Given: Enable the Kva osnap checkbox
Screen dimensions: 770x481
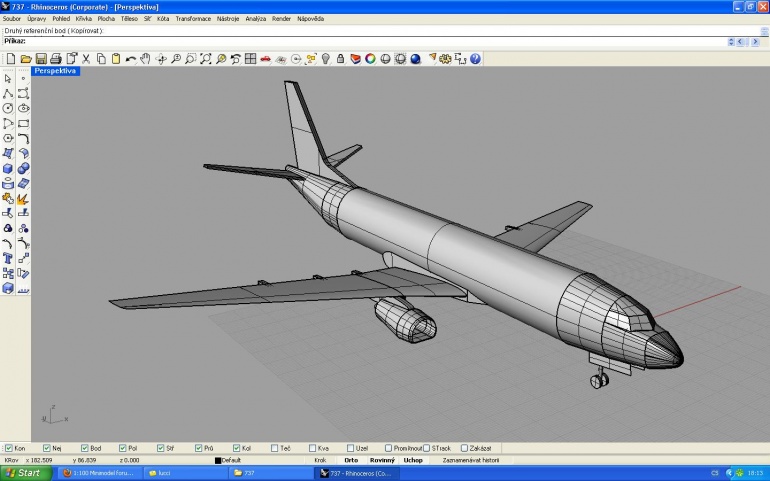Looking at the screenshot, I should (312, 448).
